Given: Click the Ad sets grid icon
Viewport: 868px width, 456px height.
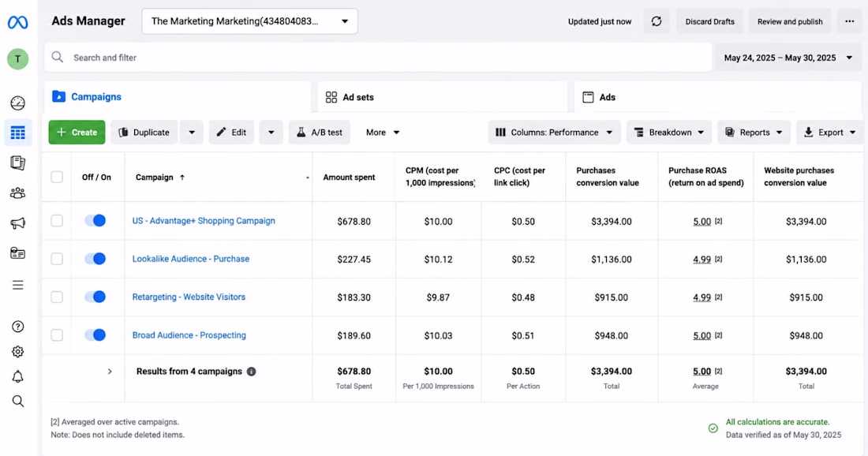Looking at the screenshot, I should [x=331, y=97].
